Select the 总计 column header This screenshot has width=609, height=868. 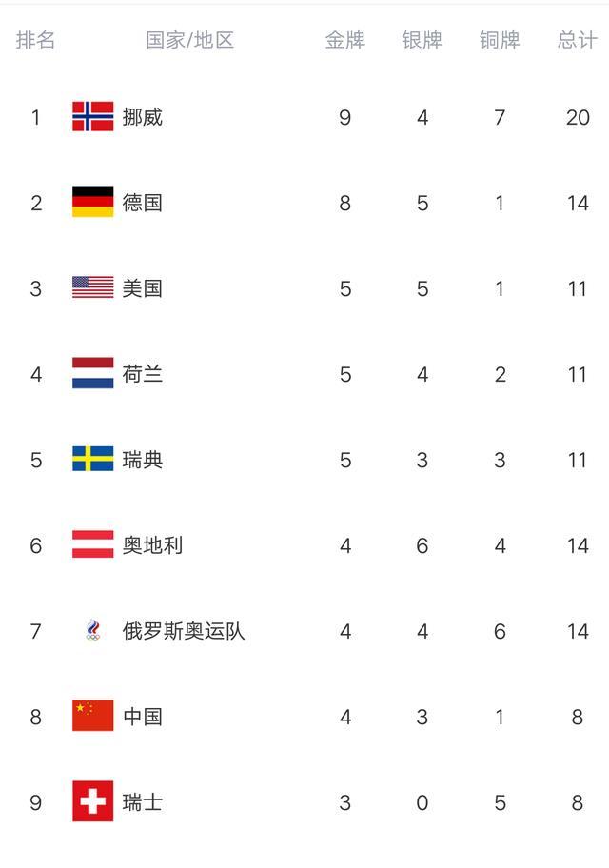click(578, 40)
